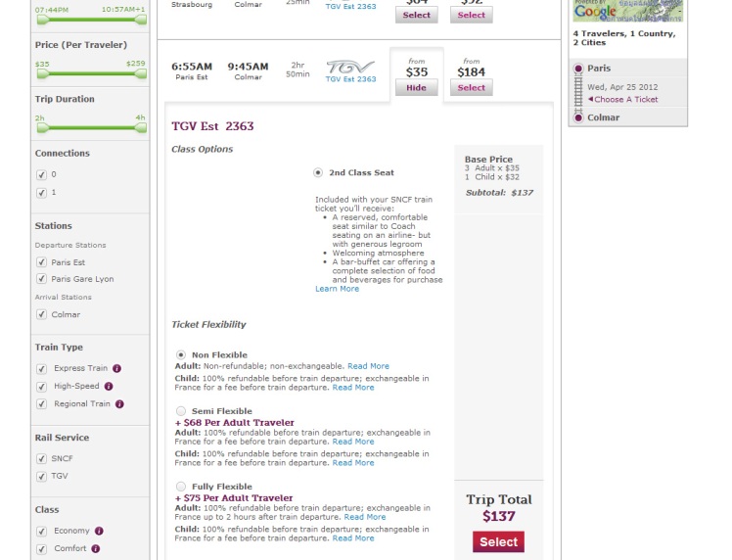Toggle the 1 connection checkbox
The width and height of the screenshot is (732, 560).
pos(41,193)
